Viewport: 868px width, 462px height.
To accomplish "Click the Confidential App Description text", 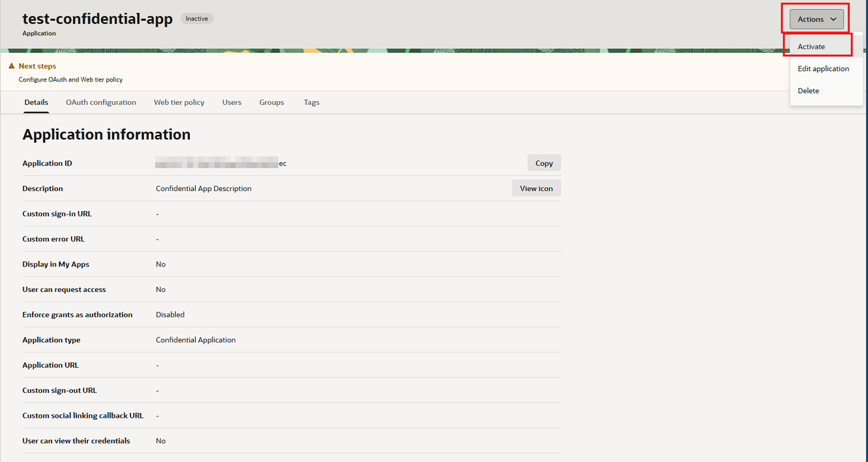I will (203, 188).
